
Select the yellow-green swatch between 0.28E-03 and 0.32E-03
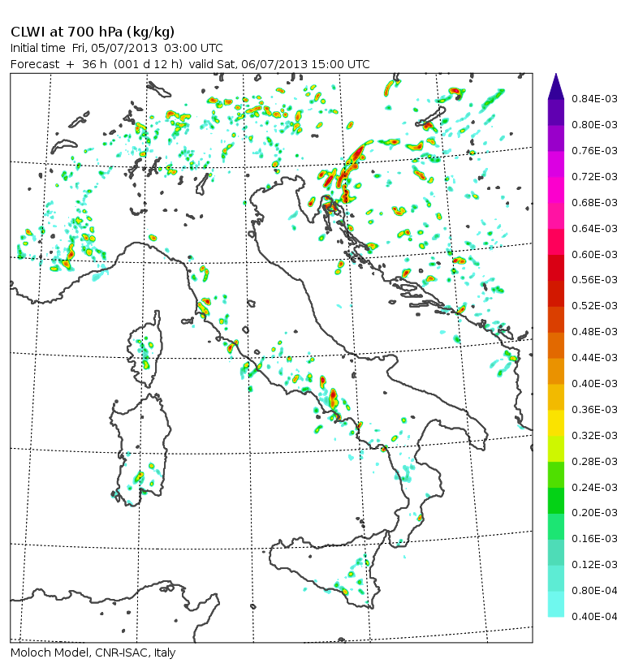556,449
